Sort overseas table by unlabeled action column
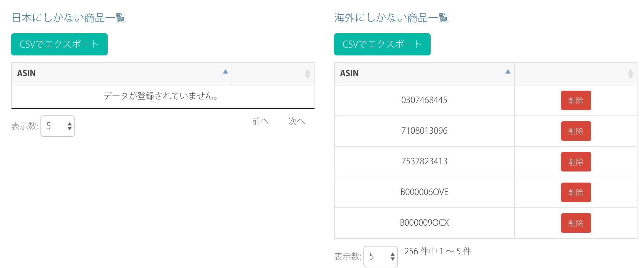 [x=575, y=74]
